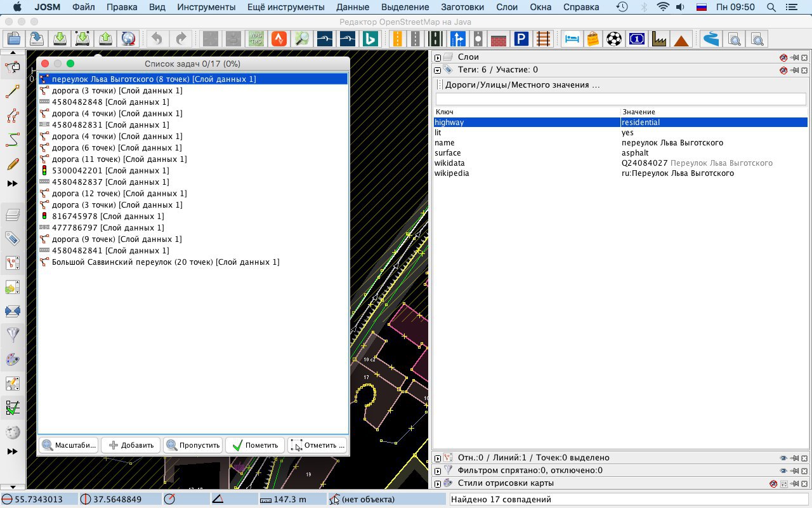Select the pencil freehand draw tool
Image resolution: width=812 pixels, height=508 pixels.
click(x=13, y=164)
